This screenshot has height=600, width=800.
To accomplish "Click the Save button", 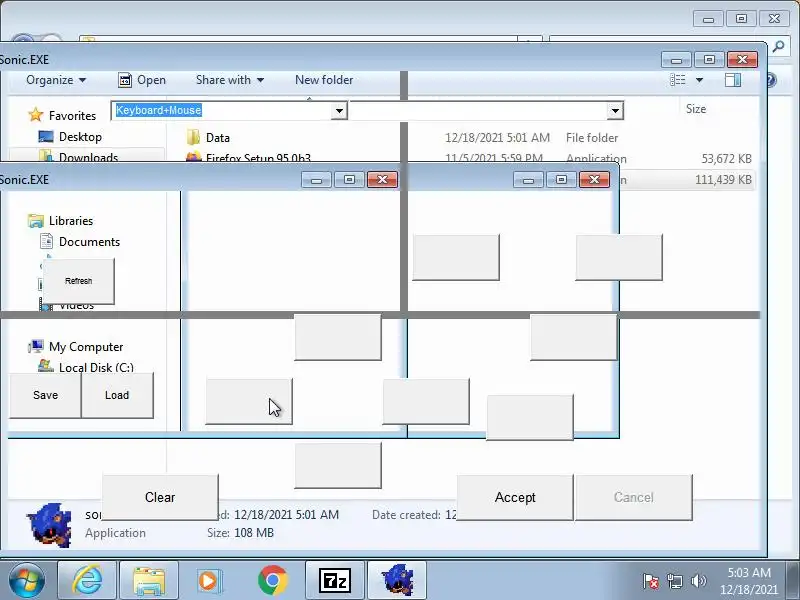I will (45, 395).
